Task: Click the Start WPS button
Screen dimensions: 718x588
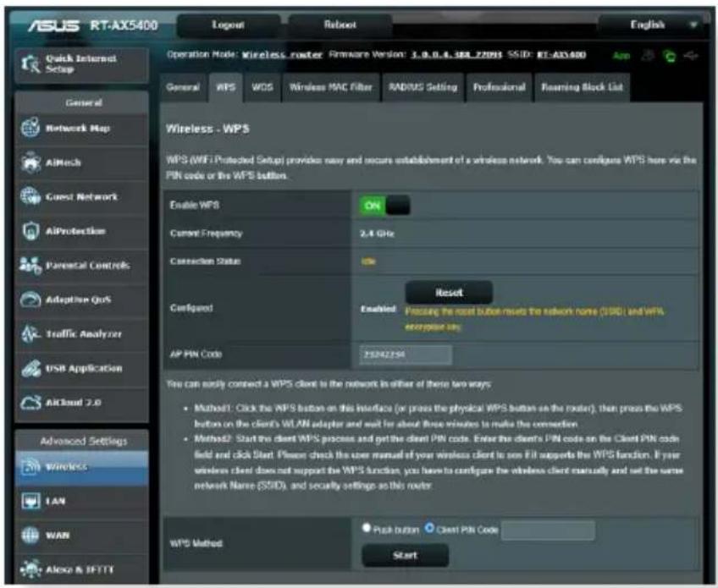Action: (406, 555)
